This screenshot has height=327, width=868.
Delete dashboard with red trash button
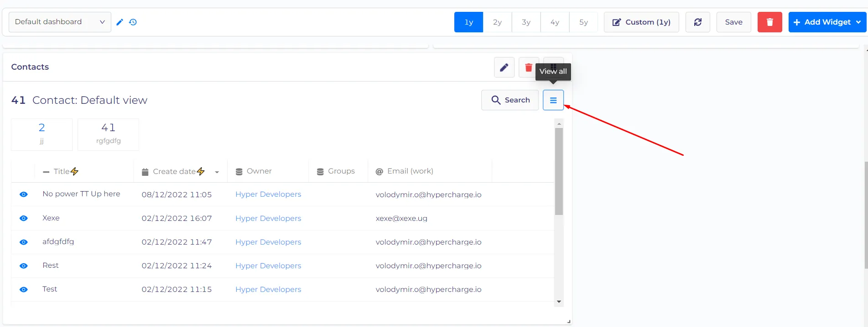[769, 22]
